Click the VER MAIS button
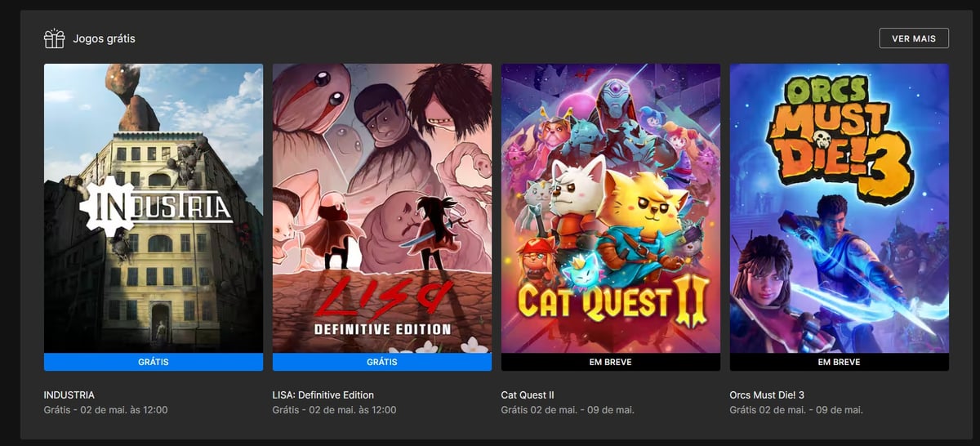The width and height of the screenshot is (980, 446). (x=914, y=38)
